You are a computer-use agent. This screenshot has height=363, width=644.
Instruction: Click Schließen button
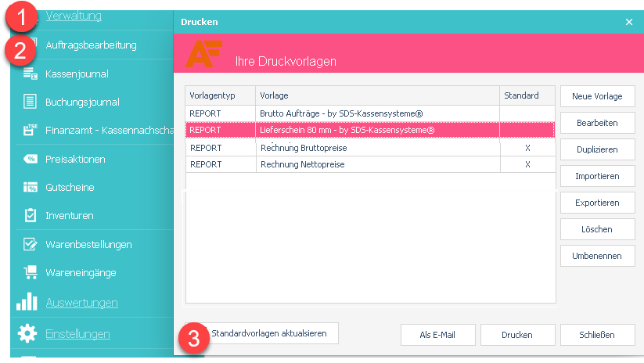coord(597,335)
